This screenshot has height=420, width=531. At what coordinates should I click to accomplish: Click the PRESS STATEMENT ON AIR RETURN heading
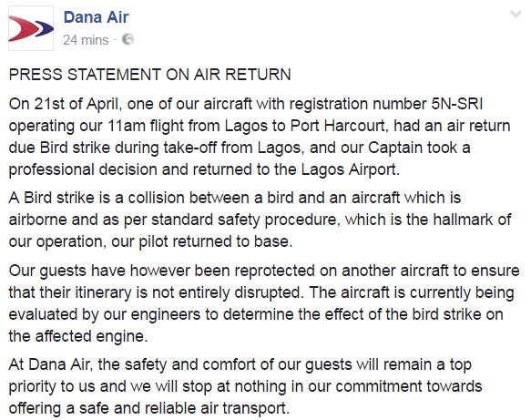pos(149,75)
